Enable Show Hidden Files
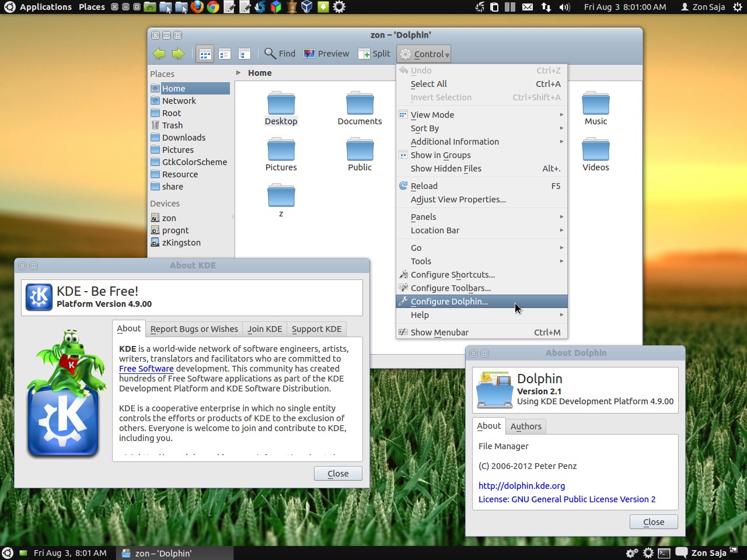 (x=446, y=169)
